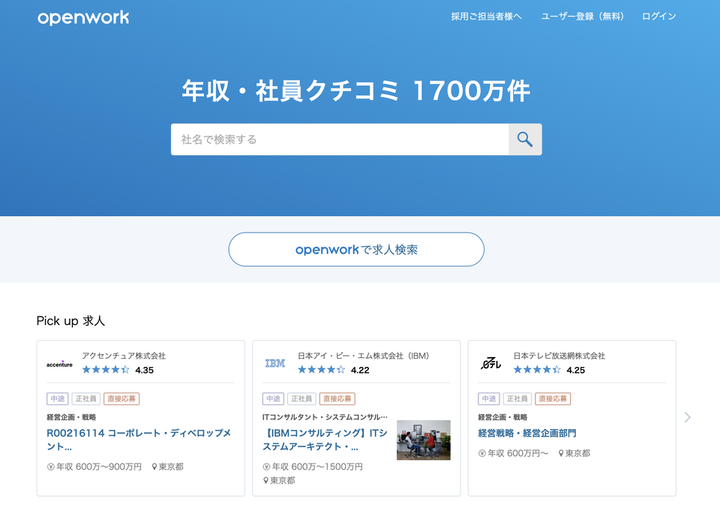This screenshot has height=517, width=720.
Task: Open 経営戦略・経営企画部門 job link
Action: click(x=527, y=433)
